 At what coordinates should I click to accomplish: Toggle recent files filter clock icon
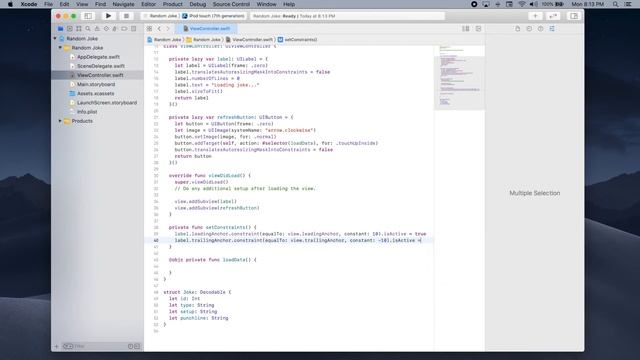[131, 346]
